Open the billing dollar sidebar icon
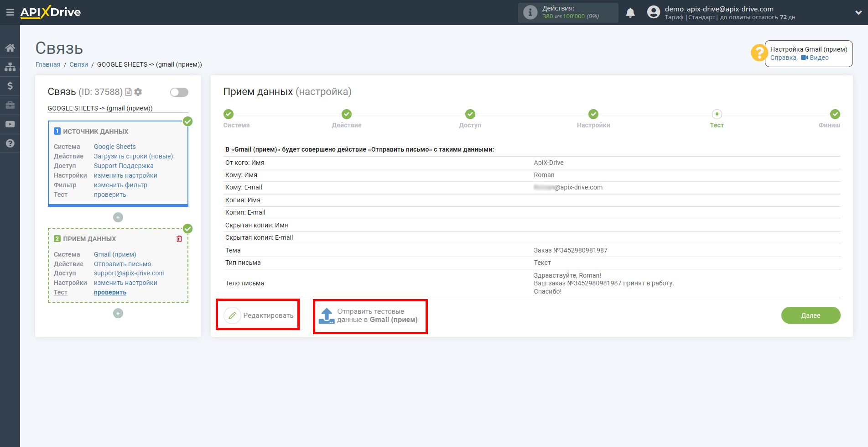The width and height of the screenshot is (868, 447). [10, 86]
